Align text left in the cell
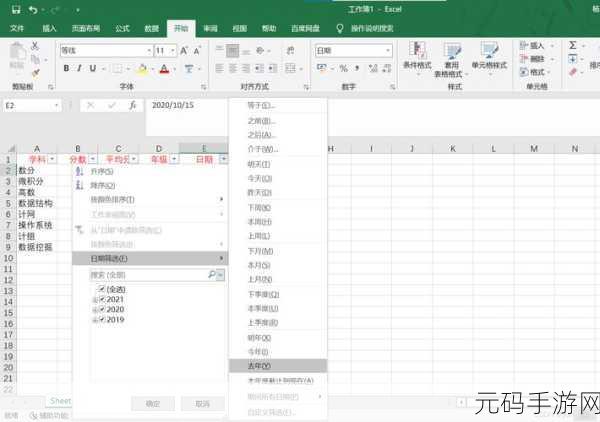 (219, 68)
